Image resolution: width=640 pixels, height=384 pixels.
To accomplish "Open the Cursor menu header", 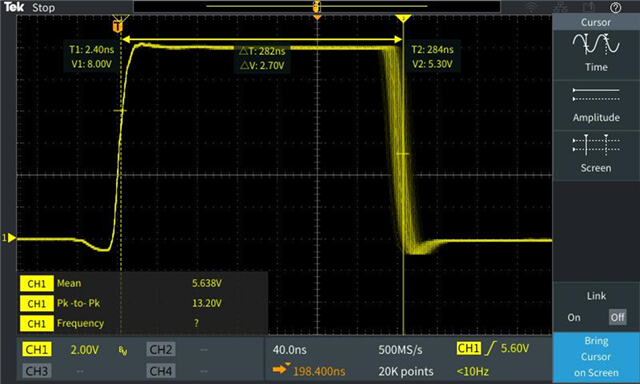I will (596, 22).
